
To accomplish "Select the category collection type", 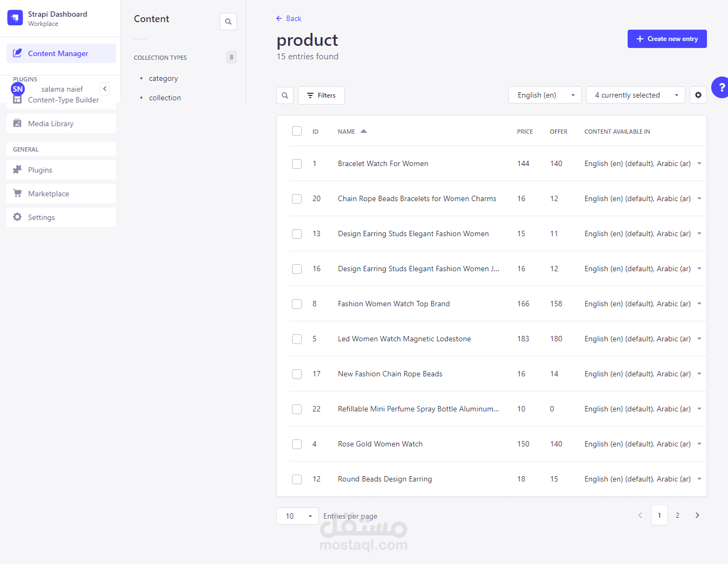I will (x=164, y=79).
